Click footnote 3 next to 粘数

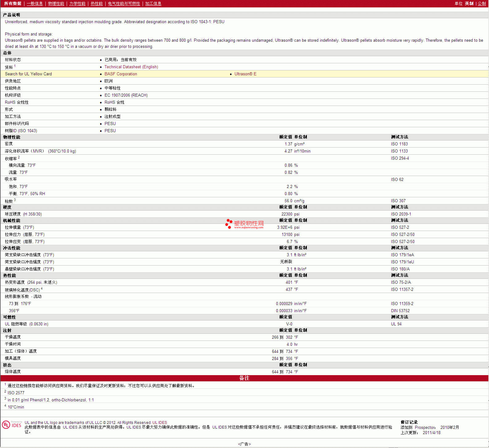[x=15, y=200]
